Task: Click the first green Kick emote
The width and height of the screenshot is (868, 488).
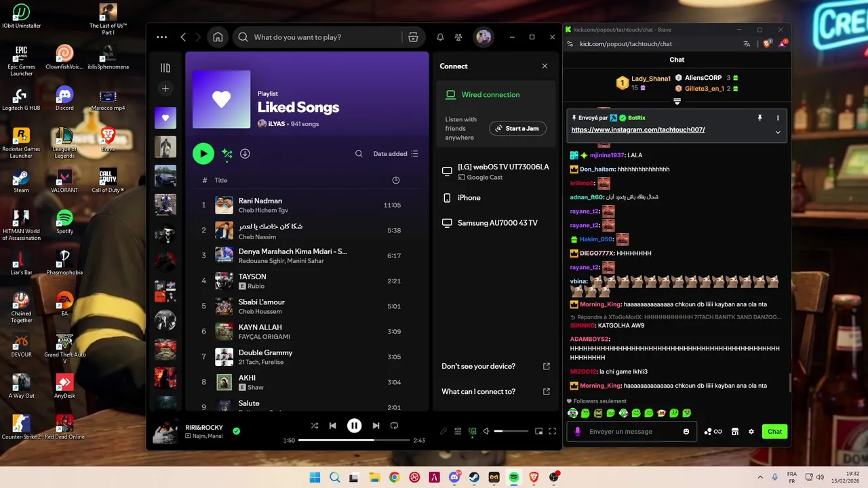Action: point(573,413)
